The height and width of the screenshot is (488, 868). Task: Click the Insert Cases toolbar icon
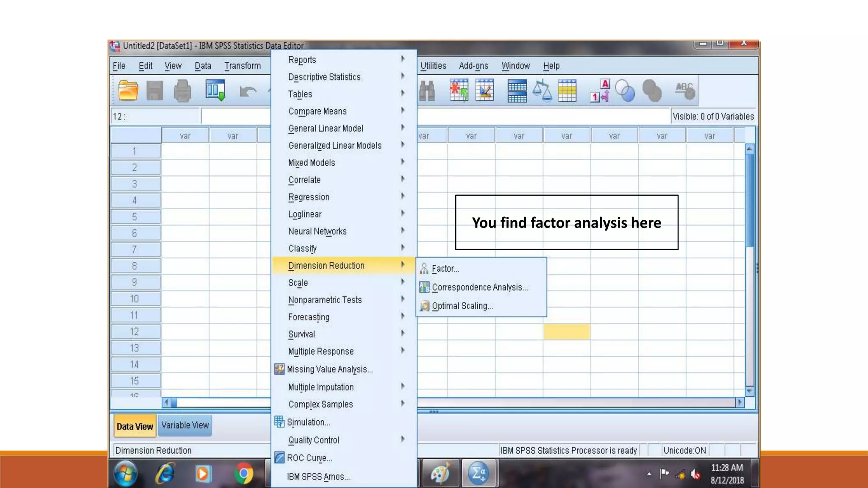point(459,90)
